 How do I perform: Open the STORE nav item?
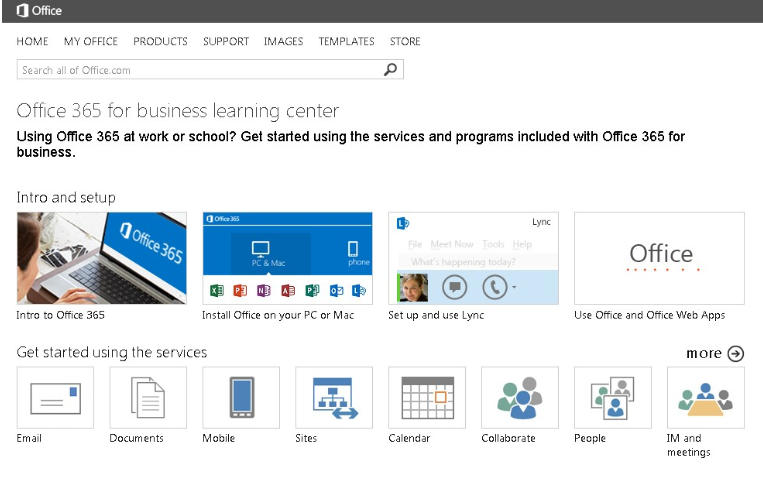(405, 41)
